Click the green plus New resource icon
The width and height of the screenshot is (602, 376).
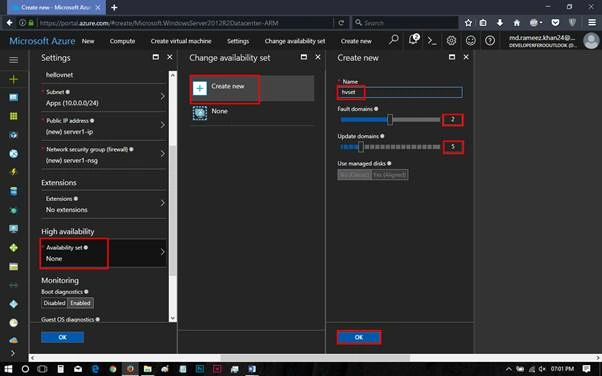point(13,79)
